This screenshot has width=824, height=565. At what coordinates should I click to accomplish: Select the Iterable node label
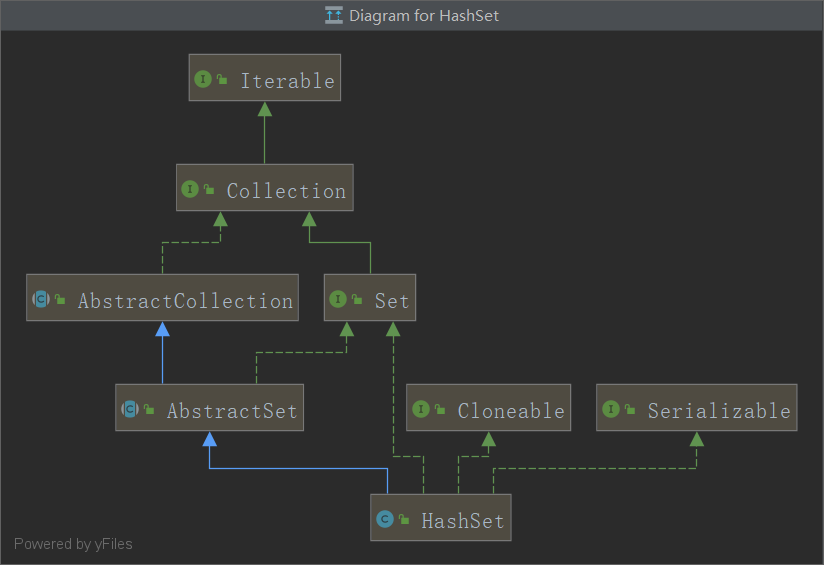[x=287, y=80]
